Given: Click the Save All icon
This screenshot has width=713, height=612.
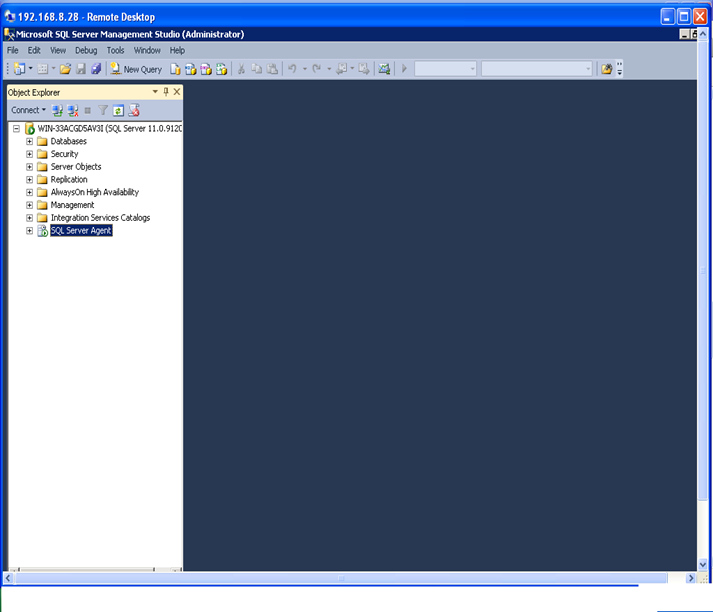Looking at the screenshot, I should pyautogui.click(x=96, y=69).
